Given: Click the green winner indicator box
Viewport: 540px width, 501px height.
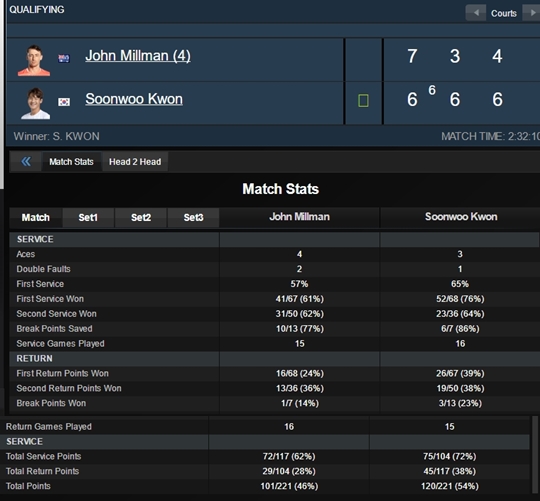Looking at the screenshot, I should tap(363, 101).
